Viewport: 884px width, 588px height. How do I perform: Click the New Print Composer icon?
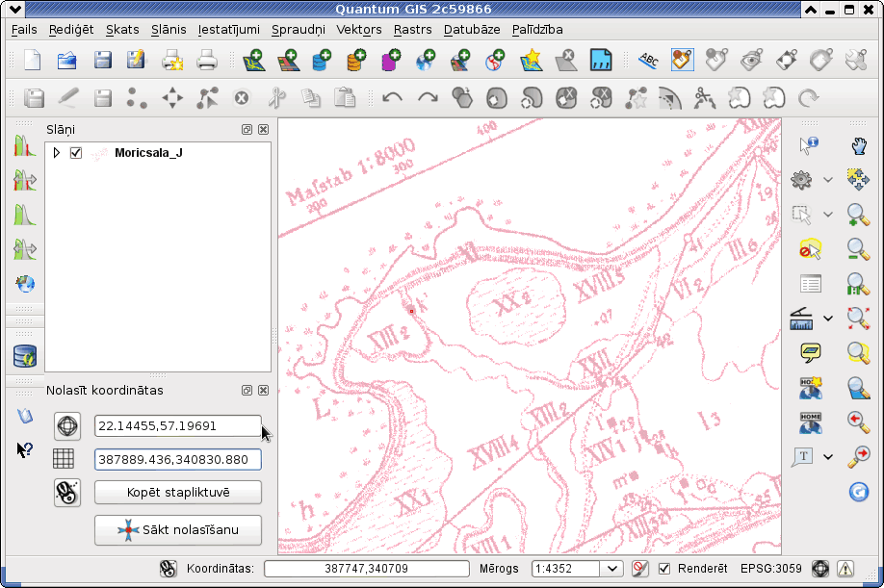[172, 60]
